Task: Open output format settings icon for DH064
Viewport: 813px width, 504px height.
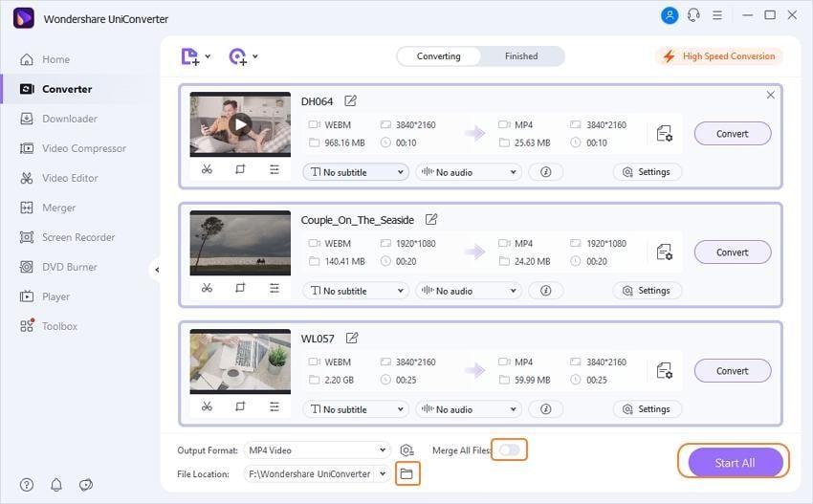Action: (664, 134)
